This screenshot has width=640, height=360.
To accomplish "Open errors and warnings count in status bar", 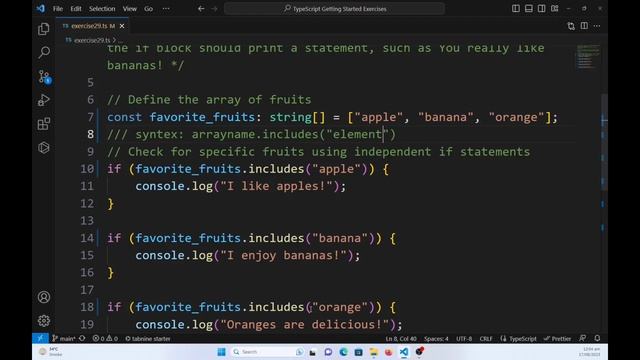I will 105,338.
